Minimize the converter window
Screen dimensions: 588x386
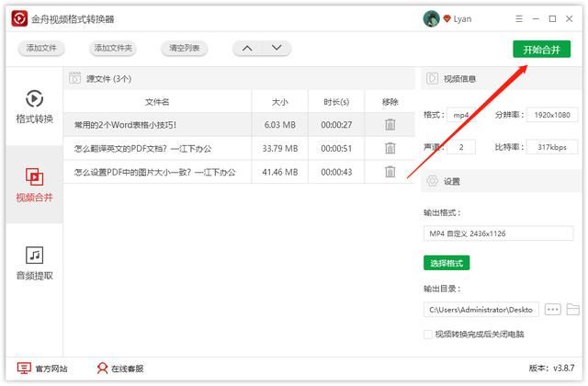coord(536,18)
